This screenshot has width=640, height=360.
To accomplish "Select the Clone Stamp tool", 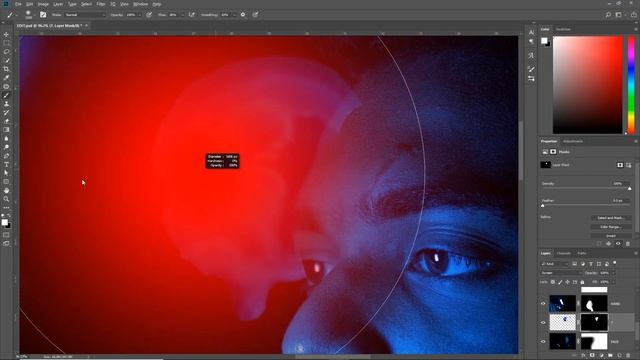I will [6, 104].
